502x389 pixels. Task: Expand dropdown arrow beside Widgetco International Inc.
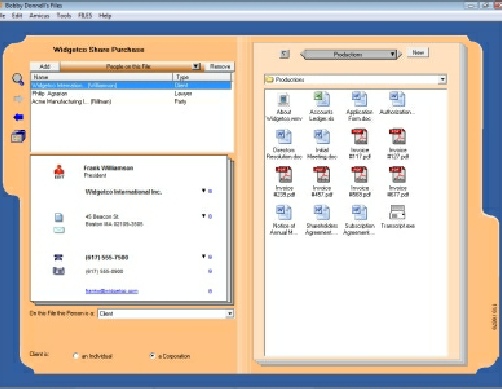coord(204,191)
